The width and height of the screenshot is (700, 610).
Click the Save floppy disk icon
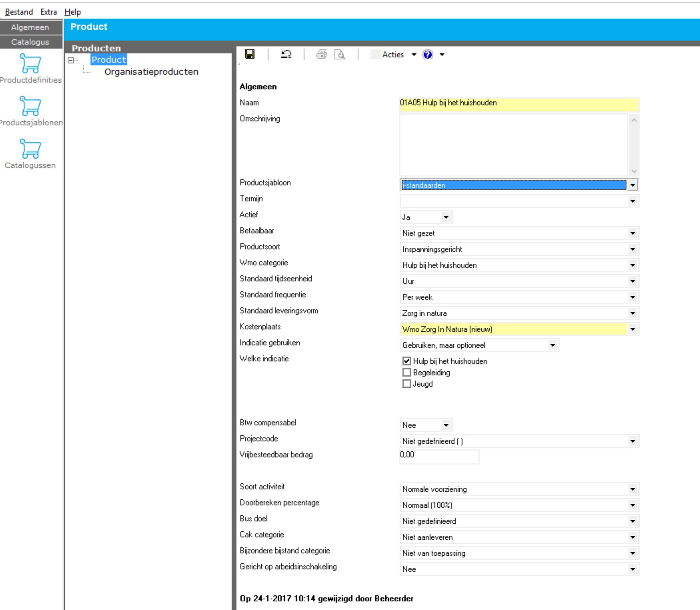click(x=250, y=54)
